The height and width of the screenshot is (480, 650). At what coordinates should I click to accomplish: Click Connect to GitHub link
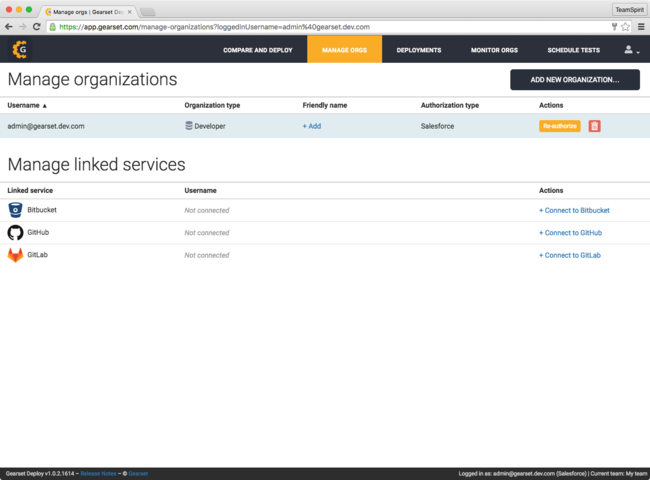(x=570, y=233)
